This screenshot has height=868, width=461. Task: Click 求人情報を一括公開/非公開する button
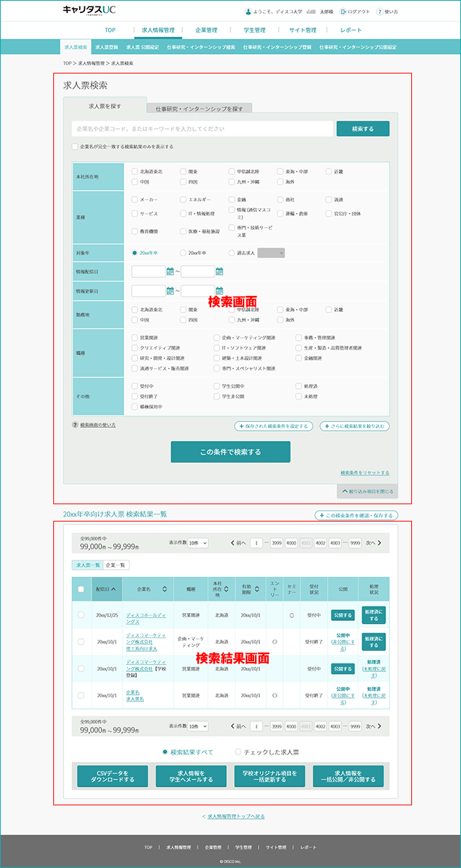349,776
